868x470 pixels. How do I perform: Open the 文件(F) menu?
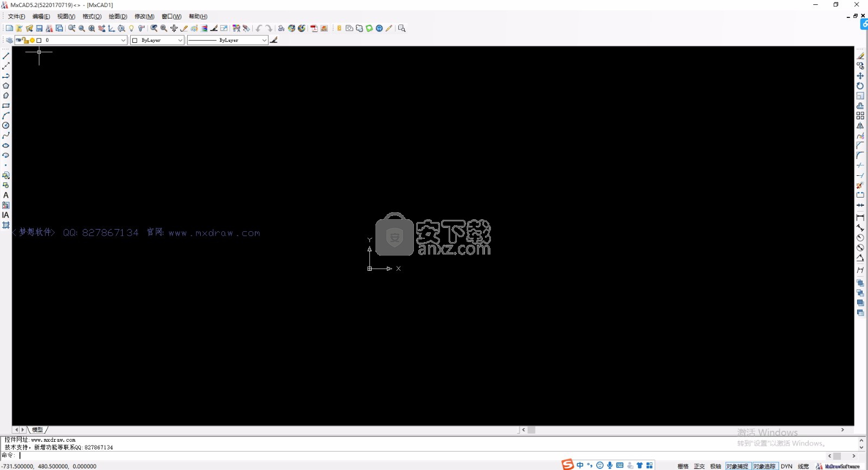pyautogui.click(x=16, y=16)
